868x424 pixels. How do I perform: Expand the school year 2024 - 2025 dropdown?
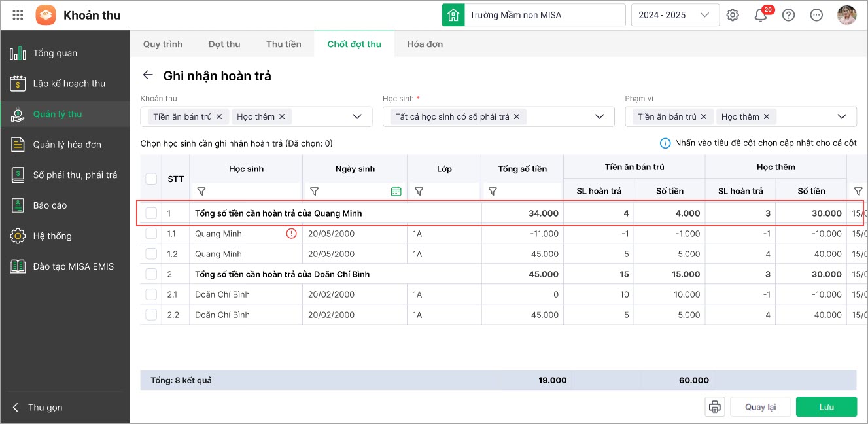pos(704,15)
